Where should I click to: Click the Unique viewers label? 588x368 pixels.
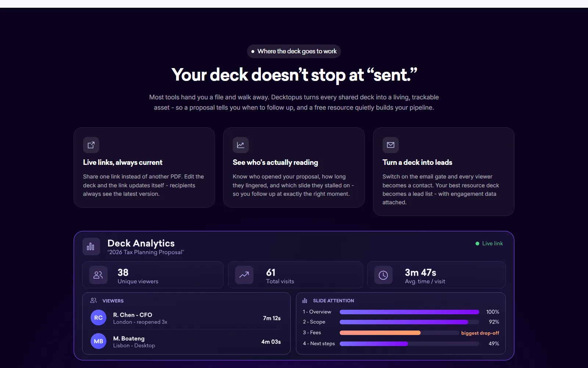138,282
